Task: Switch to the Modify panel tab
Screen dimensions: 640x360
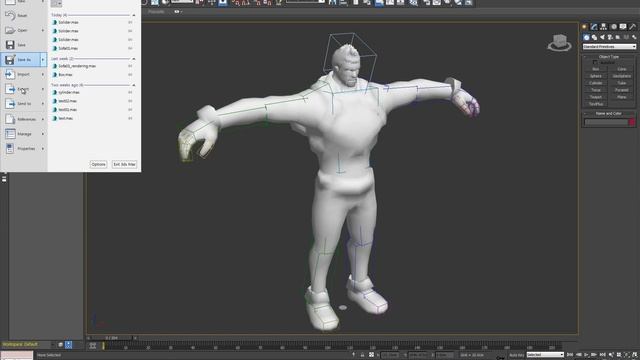Action: 594,27
